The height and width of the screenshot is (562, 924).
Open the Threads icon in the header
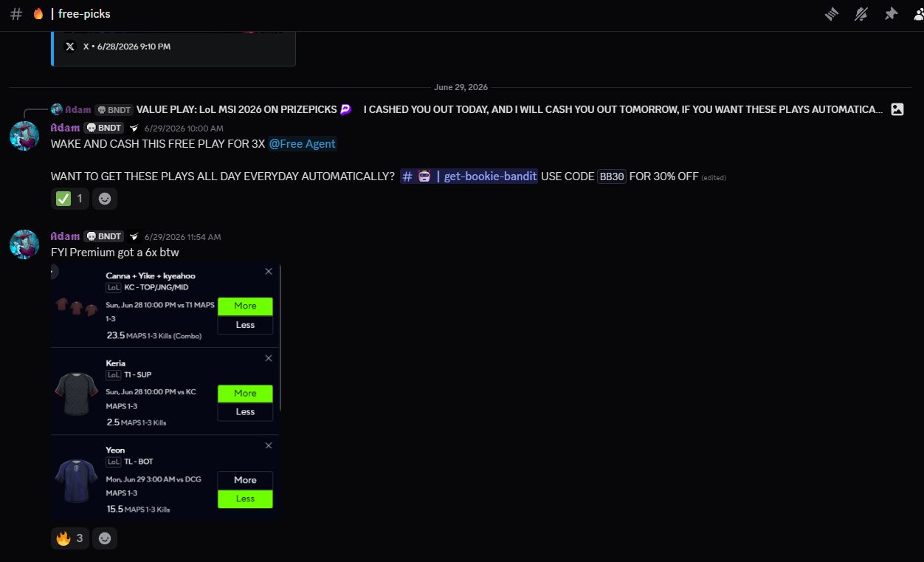832,14
